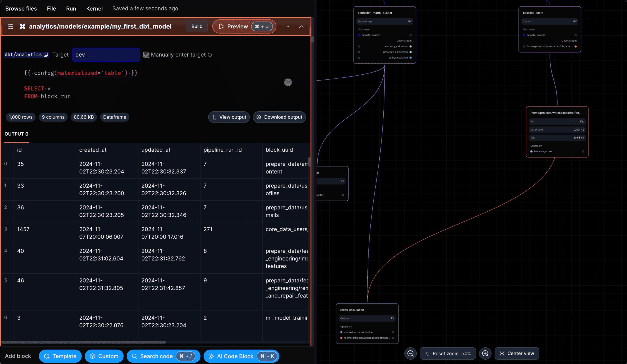Click the 80.66 KB size badge
The image size is (627, 364).
coord(84,117)
